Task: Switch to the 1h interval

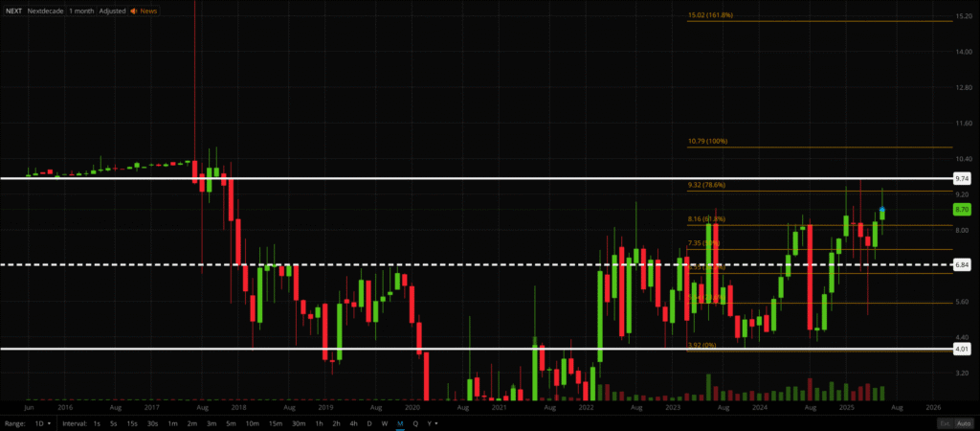Action: (319, 422)
